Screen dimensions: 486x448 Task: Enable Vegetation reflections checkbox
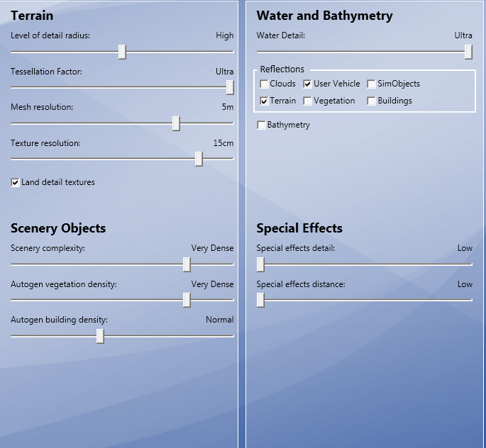pyautogui.click(x=308, y=101)
